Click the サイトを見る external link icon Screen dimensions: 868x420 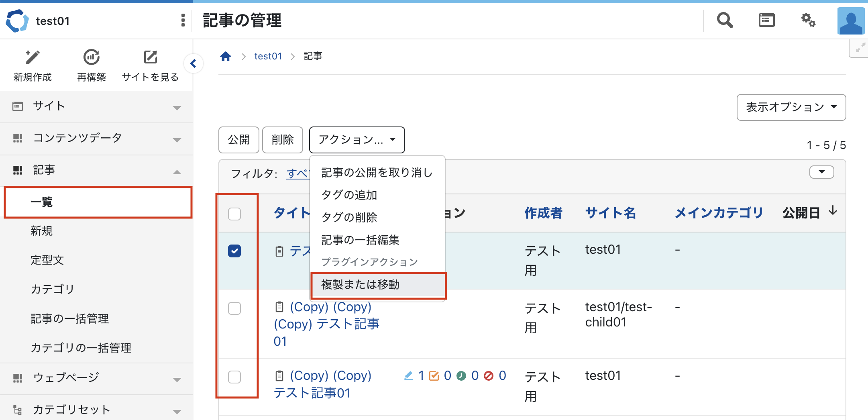click(151, 57)
